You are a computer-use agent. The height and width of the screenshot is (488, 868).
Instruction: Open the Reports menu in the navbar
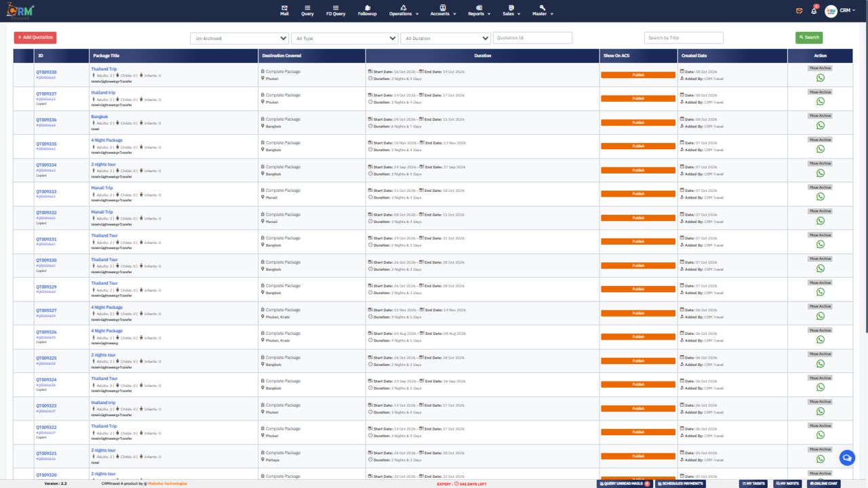click(479, 10)
